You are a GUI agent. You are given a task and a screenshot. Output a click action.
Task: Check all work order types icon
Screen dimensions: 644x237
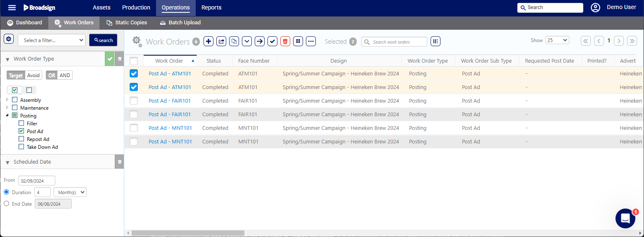[x=15, y=90]
